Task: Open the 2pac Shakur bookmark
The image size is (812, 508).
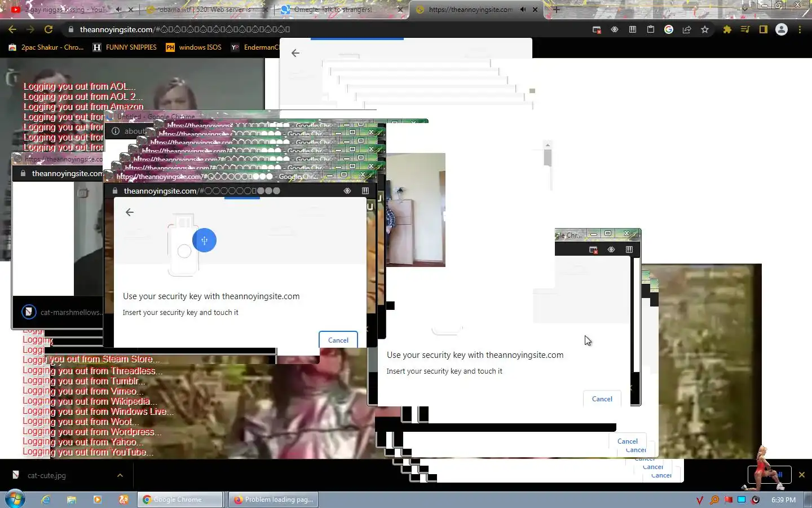Action: 46,47
